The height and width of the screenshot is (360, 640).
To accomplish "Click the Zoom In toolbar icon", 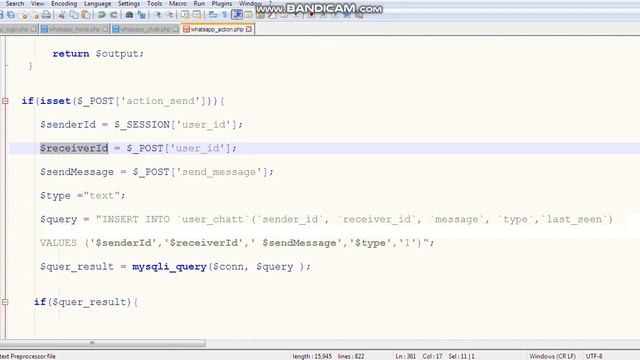I will (x=158, y=15).
